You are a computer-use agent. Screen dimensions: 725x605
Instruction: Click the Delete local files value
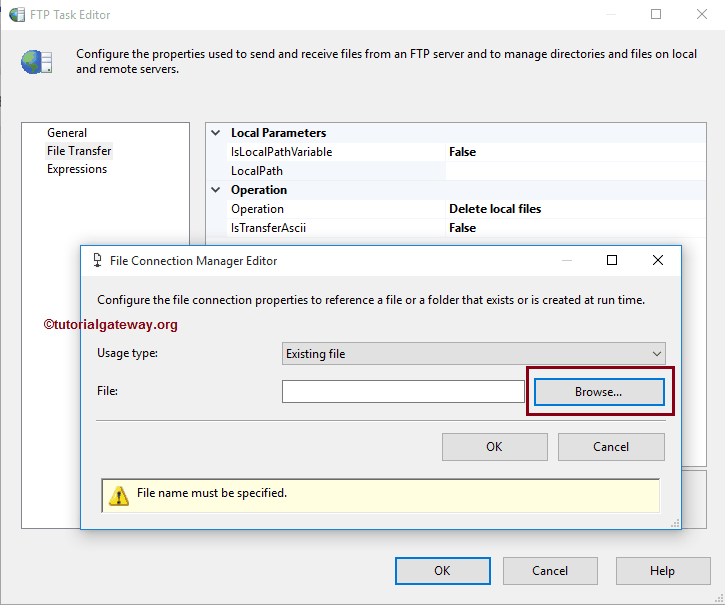pos(495,209)
